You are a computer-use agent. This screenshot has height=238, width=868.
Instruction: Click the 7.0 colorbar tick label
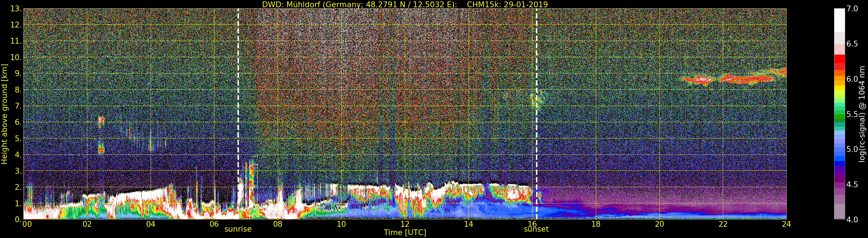pyautogui.click(x=852, y=9)
